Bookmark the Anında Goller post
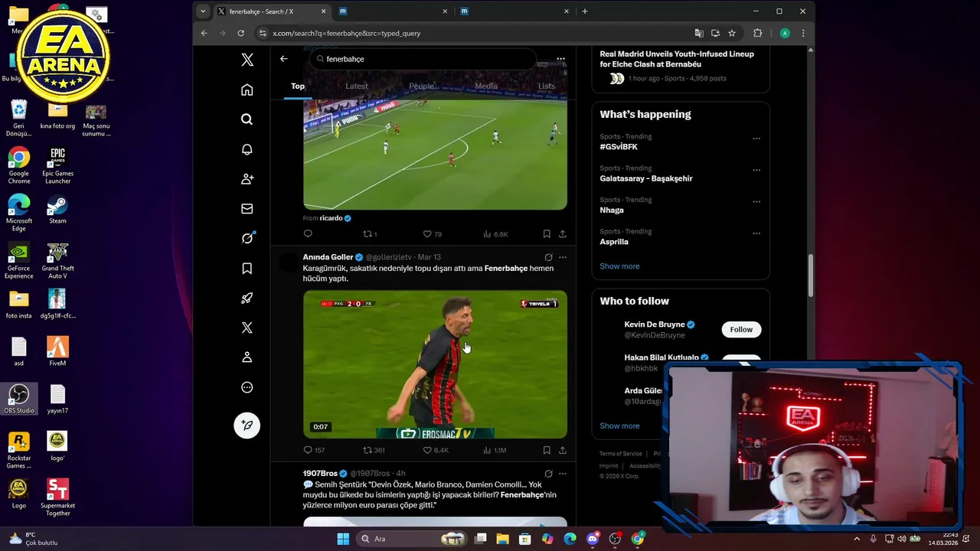Screen dimensions: 980x551 547,450
